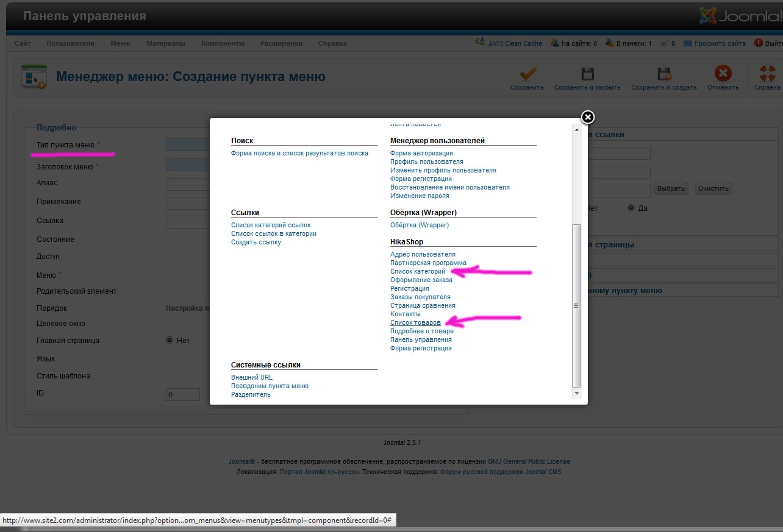Select Форма поиска и список результатов поиска
The width and height of the screenshot is (783, 532).
pyautogui.click(x=299, y=153)
